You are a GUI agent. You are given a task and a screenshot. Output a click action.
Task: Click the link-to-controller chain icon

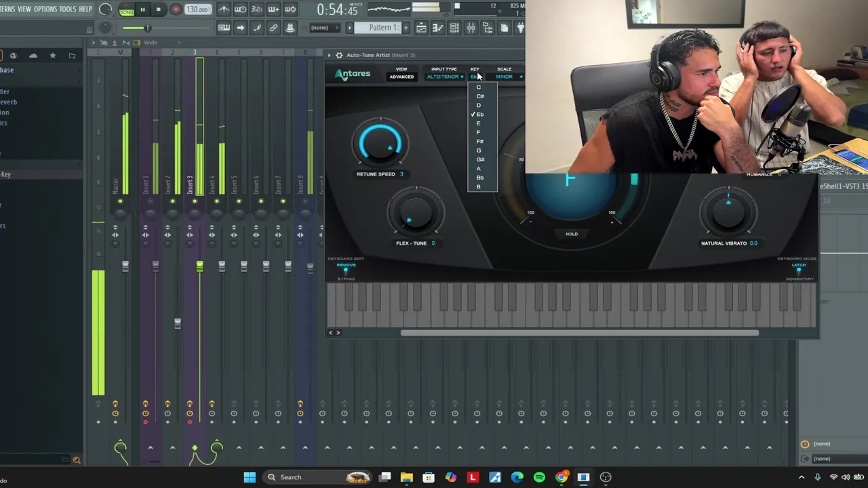point(273,28)
